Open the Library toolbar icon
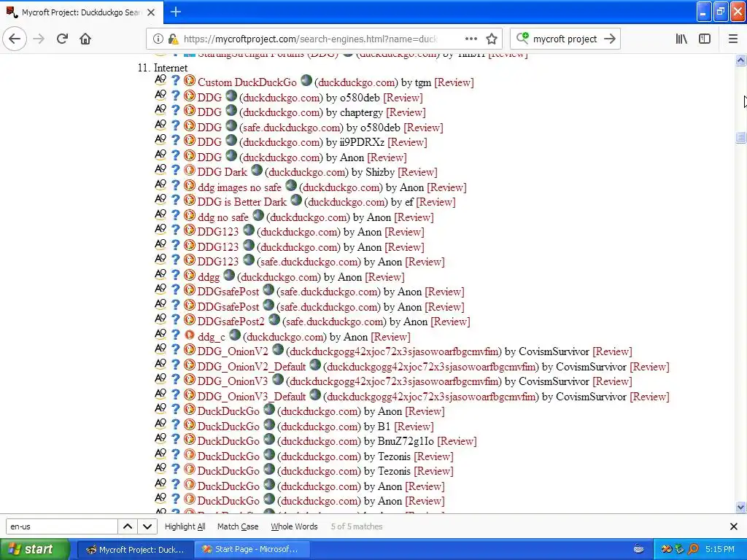 pos(681,39)
